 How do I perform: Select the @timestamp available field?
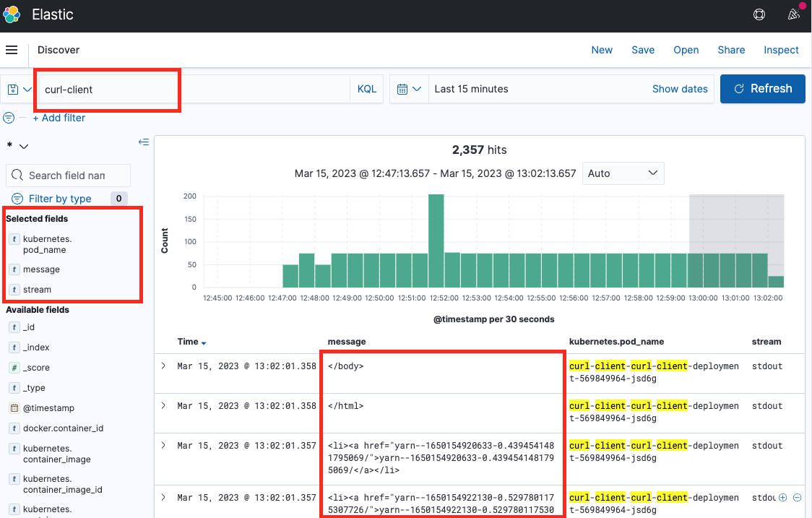[x=48, y=408]
